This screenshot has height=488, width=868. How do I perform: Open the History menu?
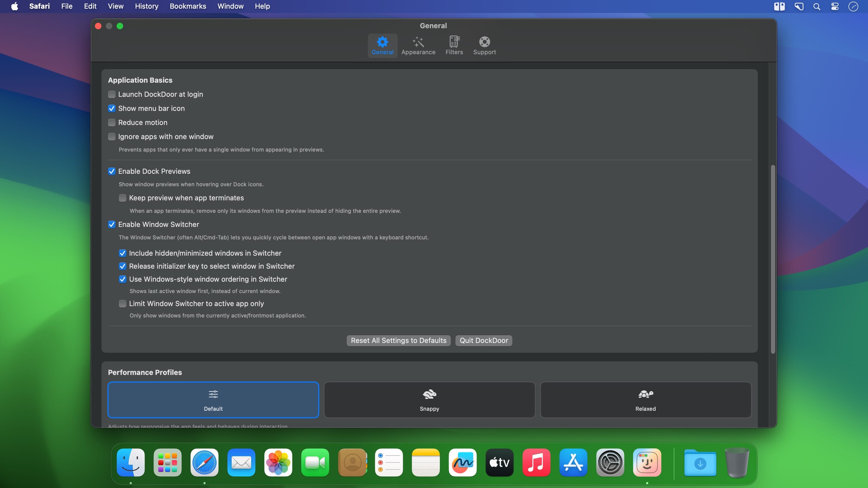[x=146, y=7]
